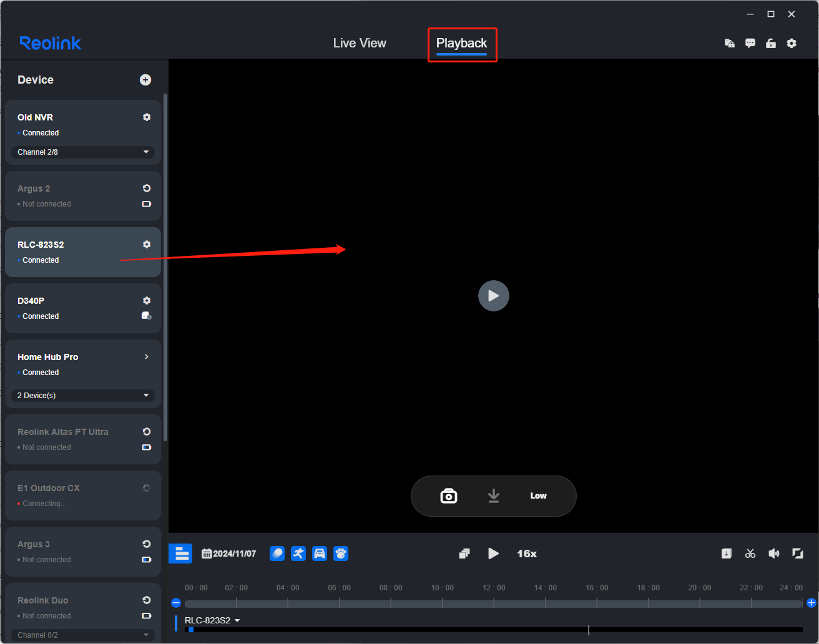This screenshot has width=819, height=644.
Task: Click the D340P status icon below the gear
Action: (147, 316)
